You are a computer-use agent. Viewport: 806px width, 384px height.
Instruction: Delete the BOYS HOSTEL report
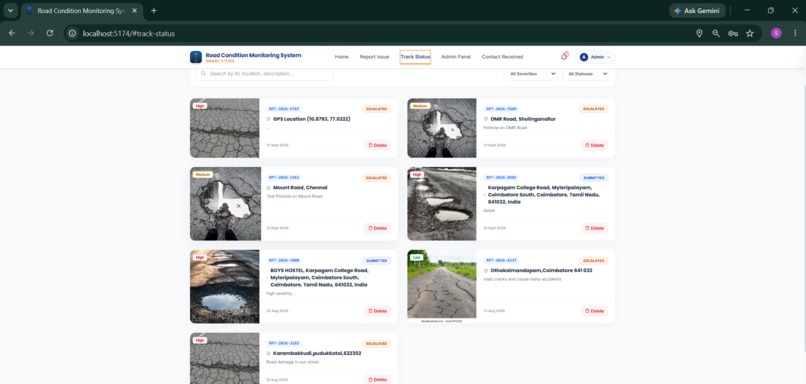click(x=378, y=311)
